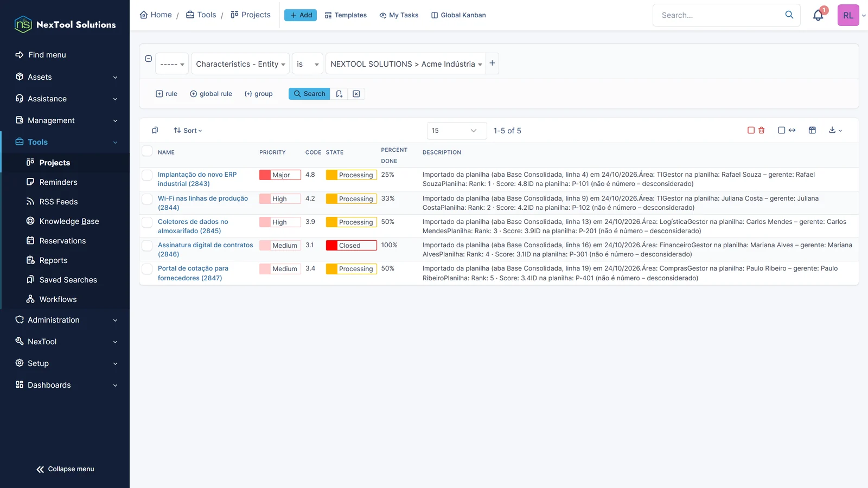
Task: Click the magnifier icon in the search box
Action: [x=789, y=15]
